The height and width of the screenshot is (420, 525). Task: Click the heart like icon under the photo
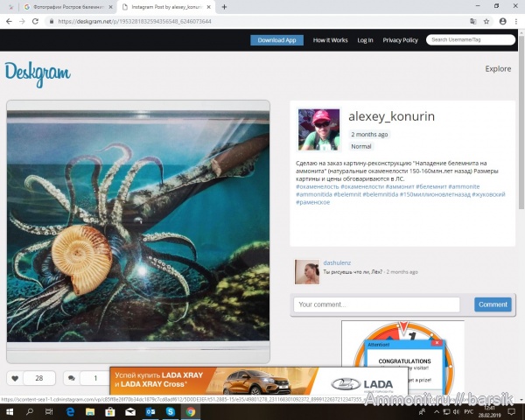[16, 378]
